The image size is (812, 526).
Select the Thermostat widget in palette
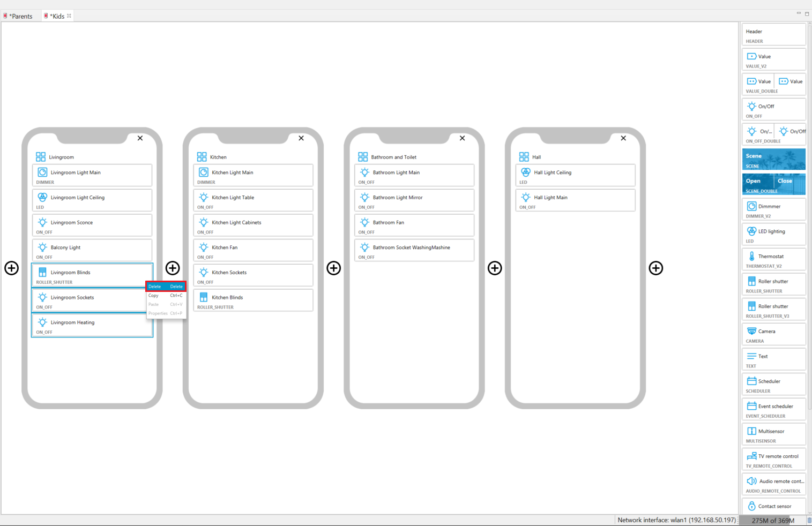tap(773, 259)
